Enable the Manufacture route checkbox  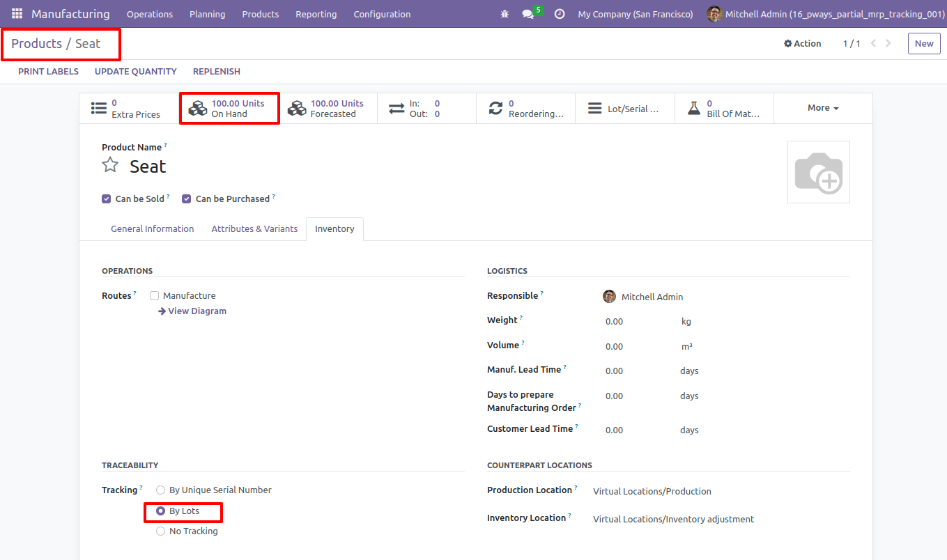[x=155, y=295]
